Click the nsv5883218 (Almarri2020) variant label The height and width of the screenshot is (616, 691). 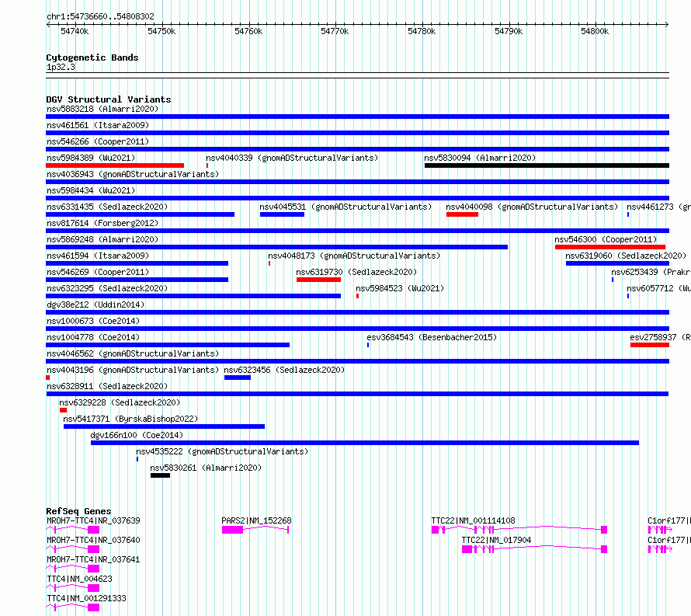click(102, 109)
